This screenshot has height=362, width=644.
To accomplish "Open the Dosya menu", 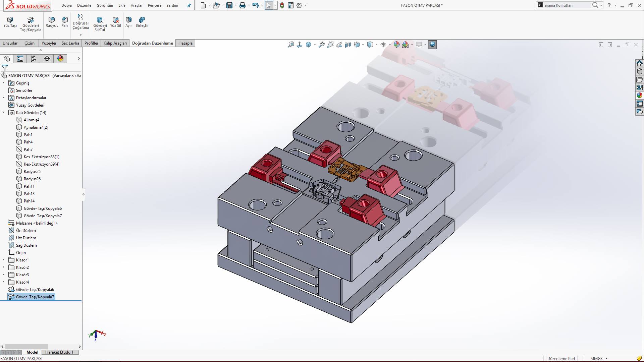I will tap(66, 5).
